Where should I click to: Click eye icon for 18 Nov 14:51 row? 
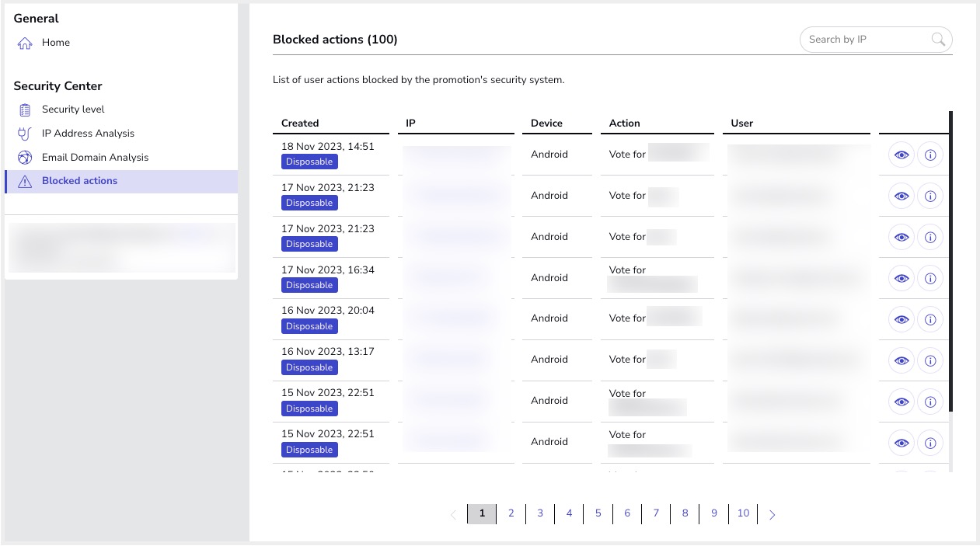(902, 155)
